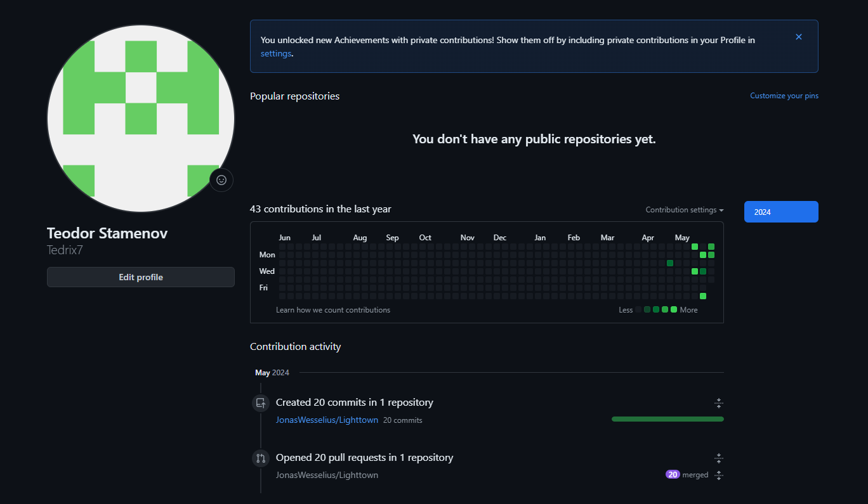The width and height of the screenshot is (868, 504).
Task: Expand the merged pull requests list
Action: pos(718,475)
